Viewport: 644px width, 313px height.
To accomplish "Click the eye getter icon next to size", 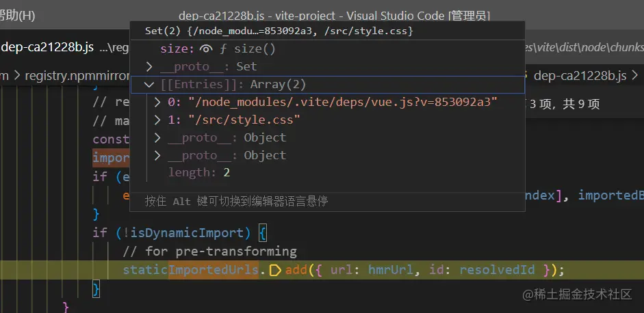I will tap(206, 49).
